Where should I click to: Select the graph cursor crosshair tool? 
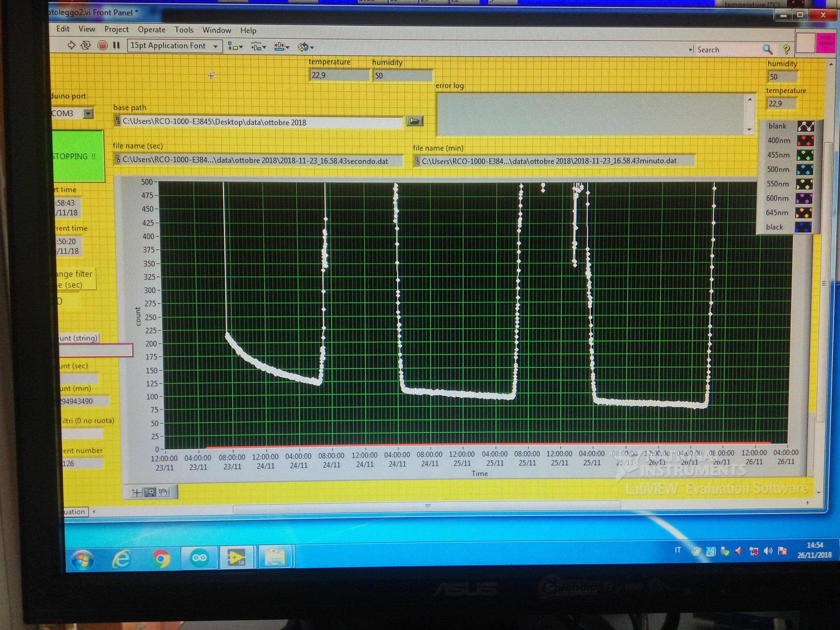click(137, 492)
